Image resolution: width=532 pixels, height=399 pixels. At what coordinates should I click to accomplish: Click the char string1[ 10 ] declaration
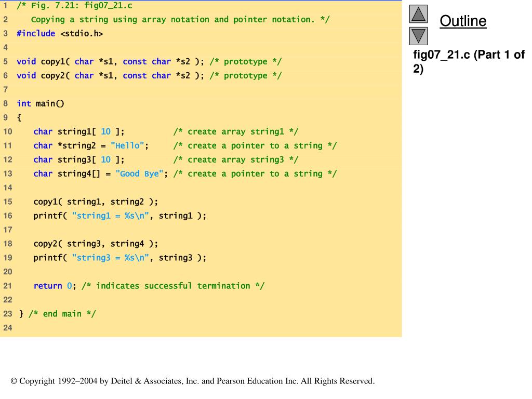pyautogui.click(x=79, y=131)
